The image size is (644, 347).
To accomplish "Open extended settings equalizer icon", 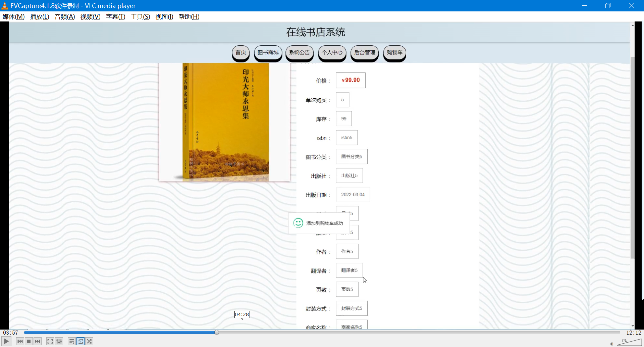I will point(59,341).
